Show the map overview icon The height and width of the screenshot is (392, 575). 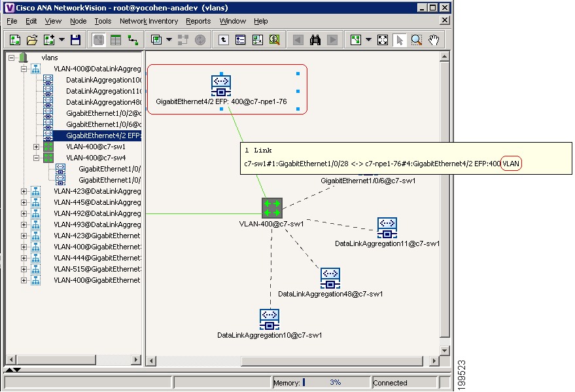coord(258,40)
